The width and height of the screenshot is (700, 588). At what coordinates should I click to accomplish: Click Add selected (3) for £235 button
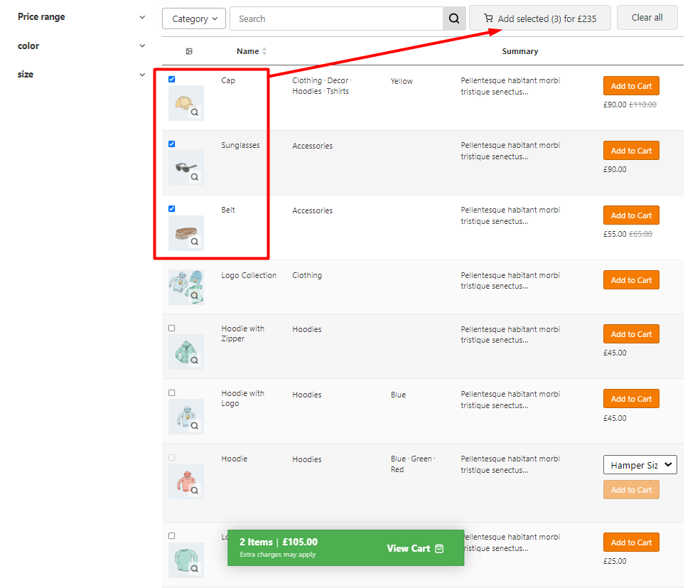[539, 18]
